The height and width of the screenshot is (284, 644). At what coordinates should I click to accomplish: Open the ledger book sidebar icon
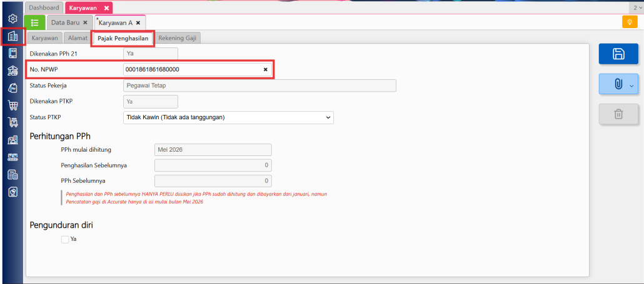[13, 53]
